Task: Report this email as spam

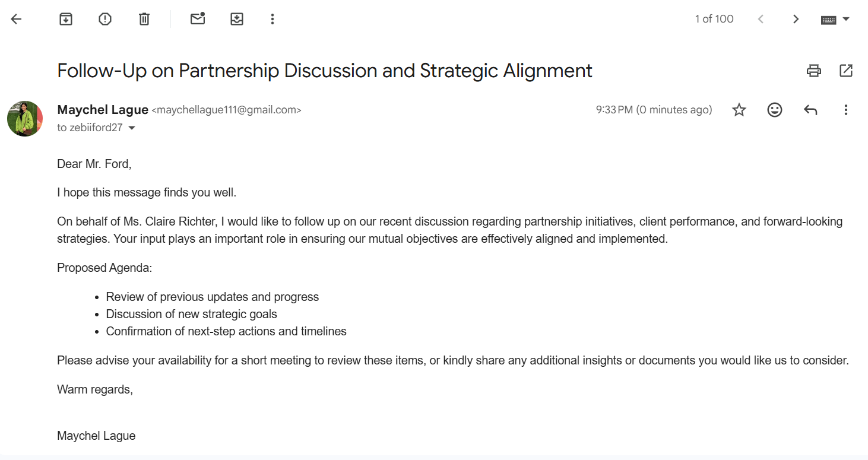Action: 105,19
